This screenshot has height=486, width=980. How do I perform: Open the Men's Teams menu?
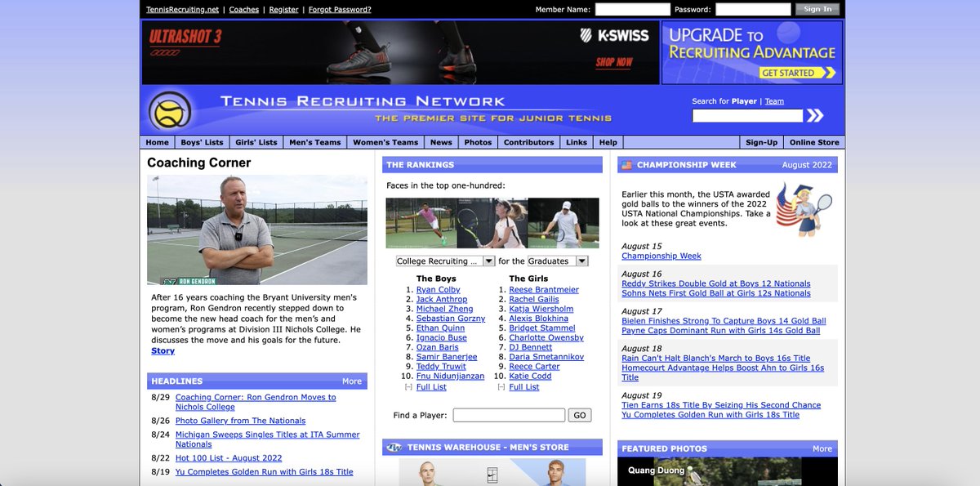coord(314,142)
